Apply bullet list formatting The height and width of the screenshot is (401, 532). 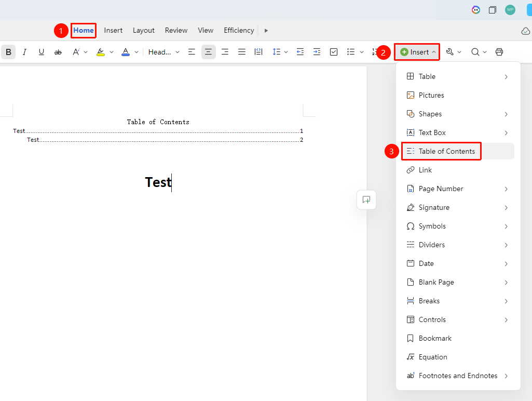click(x=351, y=52)
